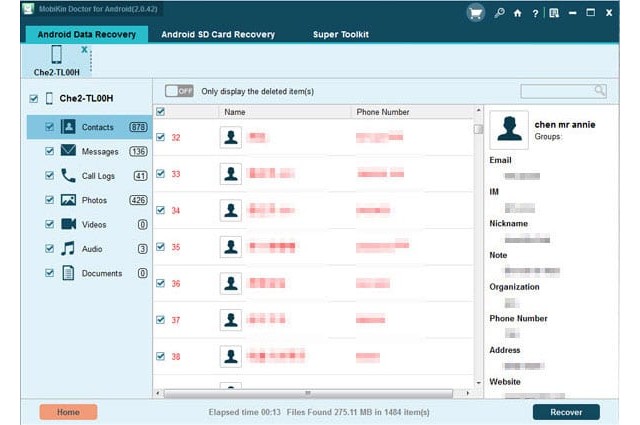This screenshot has width=640, height=425.
Task: Select the Che2-TL00H device root node
Action: pos(84,99)
